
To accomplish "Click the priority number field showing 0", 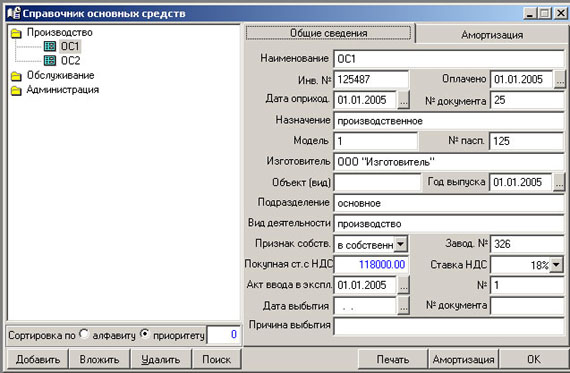I will 224,334.
